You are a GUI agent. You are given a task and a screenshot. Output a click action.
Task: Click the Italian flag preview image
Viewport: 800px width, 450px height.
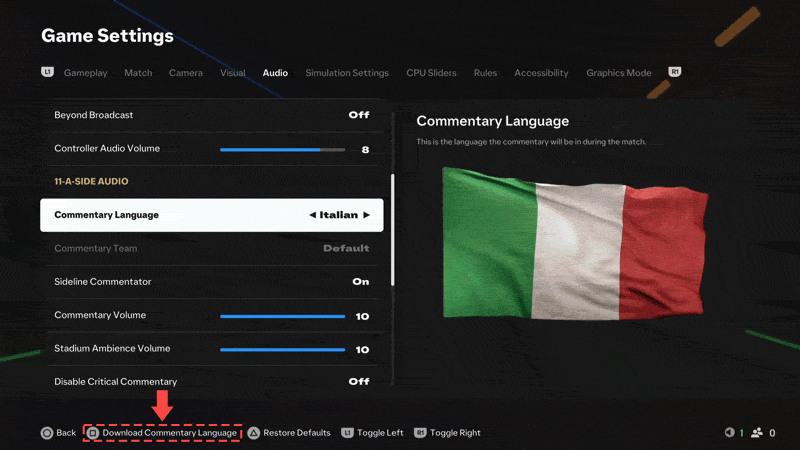(574, 243)
